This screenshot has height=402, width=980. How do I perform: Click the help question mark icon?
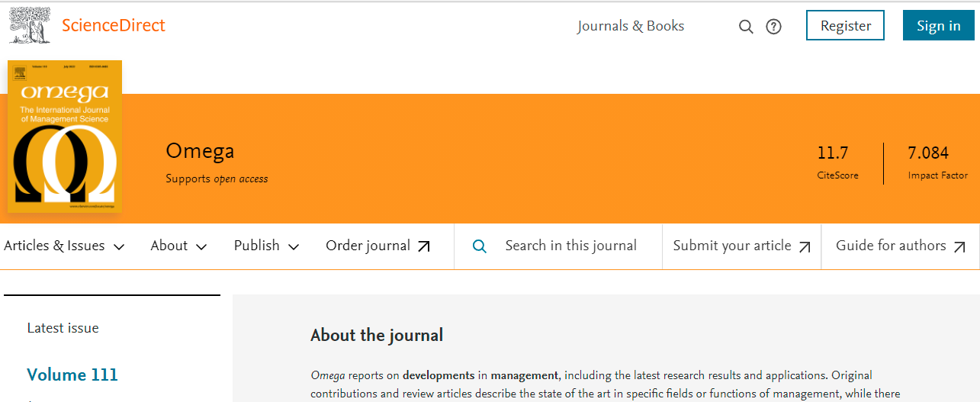pyautogui.click(x=773, y=27)
